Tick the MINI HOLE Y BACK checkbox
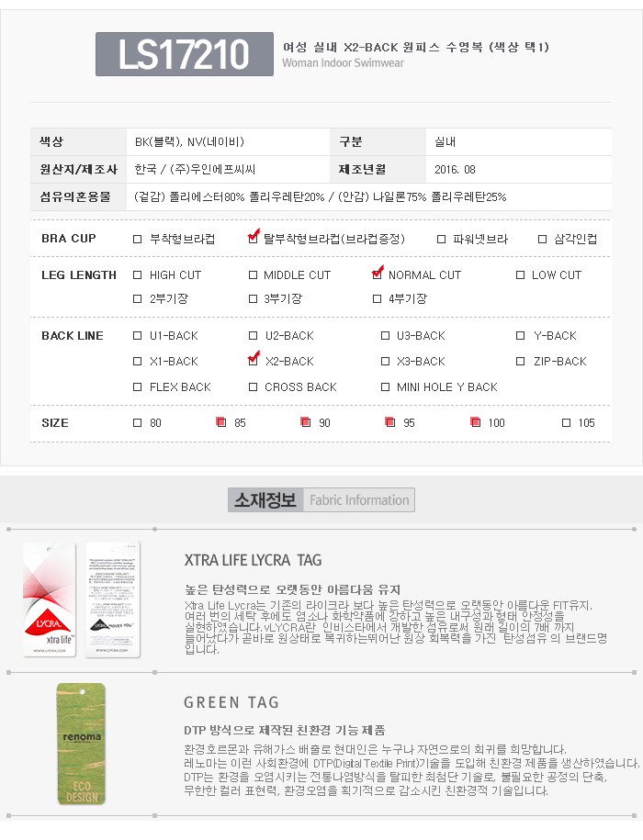The height and width of the screenshot is (840, 643). click(x=386, y=387)
